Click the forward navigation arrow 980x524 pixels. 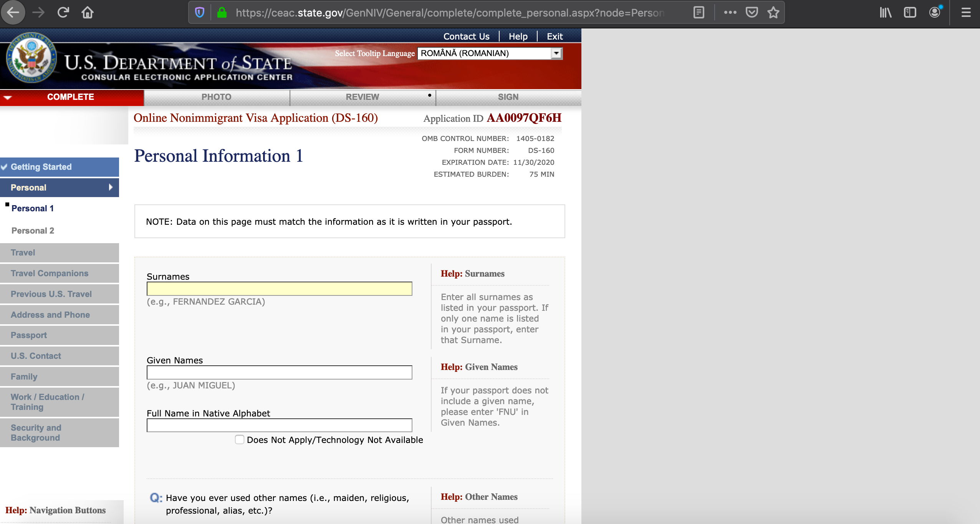point(38,12)
